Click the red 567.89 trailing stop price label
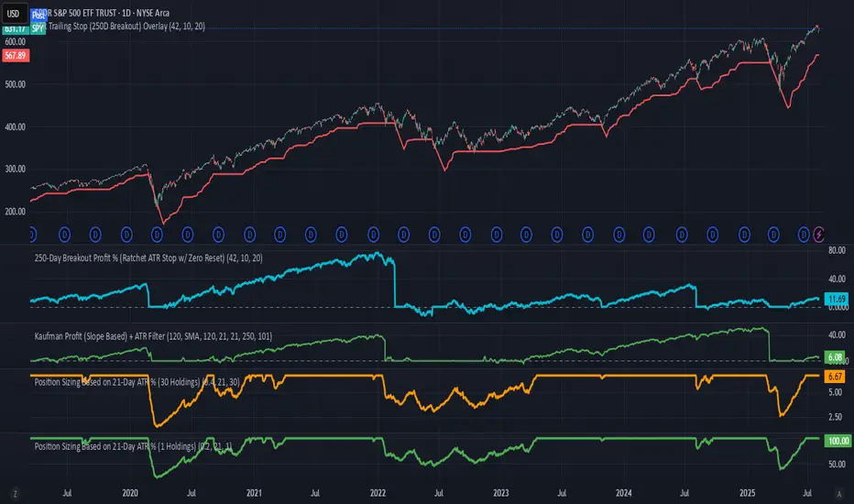Viewport: 854px width, 504px height. pos(16,56)
